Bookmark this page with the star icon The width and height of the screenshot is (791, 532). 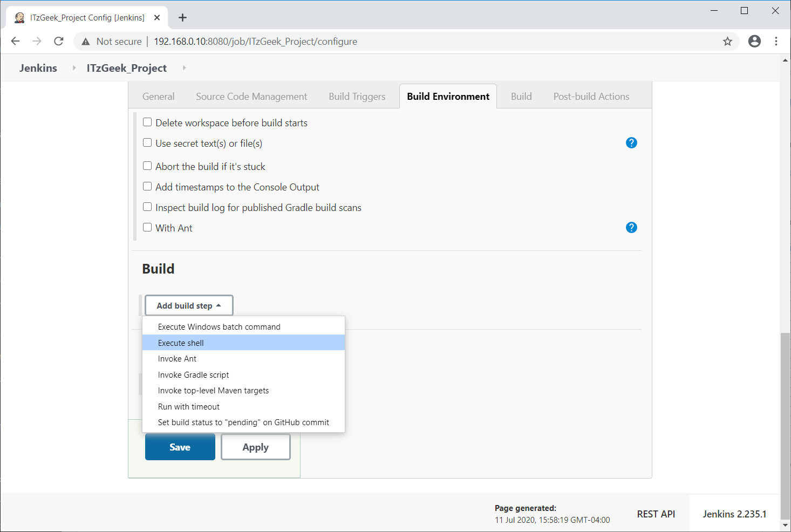727,42
